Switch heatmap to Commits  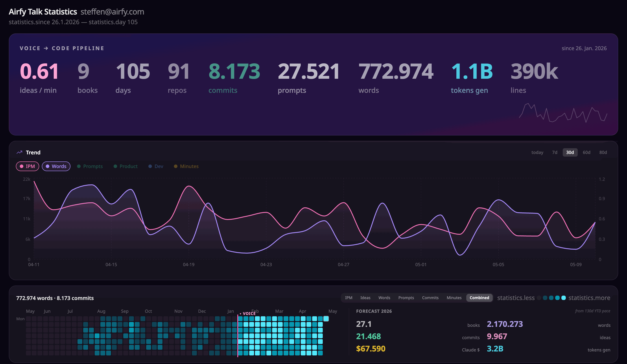[x=430, y=298]
